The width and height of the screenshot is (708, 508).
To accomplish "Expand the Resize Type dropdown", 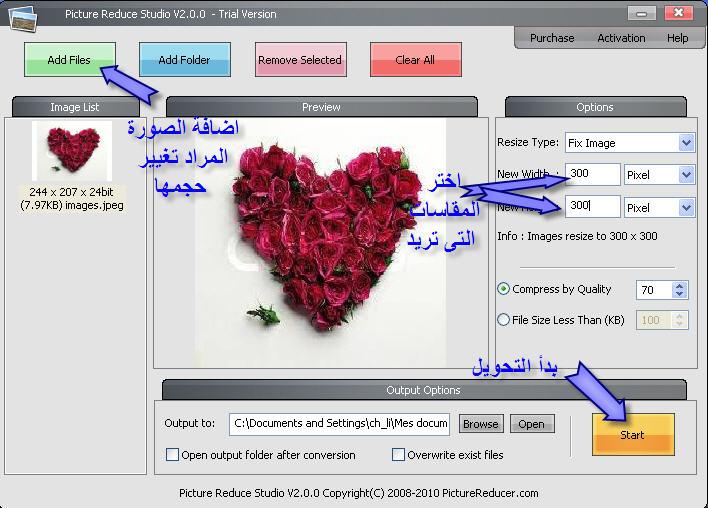I will 686,143.
